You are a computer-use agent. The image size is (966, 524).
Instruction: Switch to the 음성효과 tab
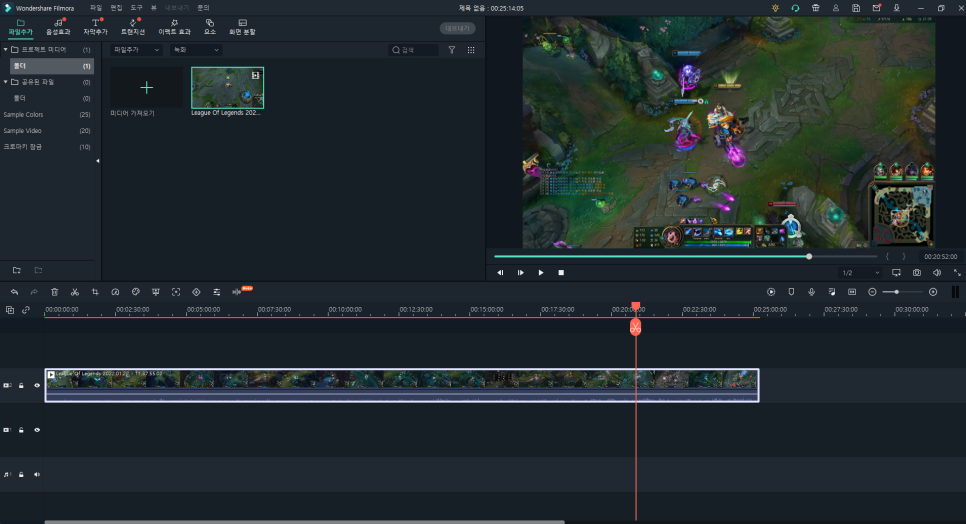pyautogui.click(x=59, y=27)
